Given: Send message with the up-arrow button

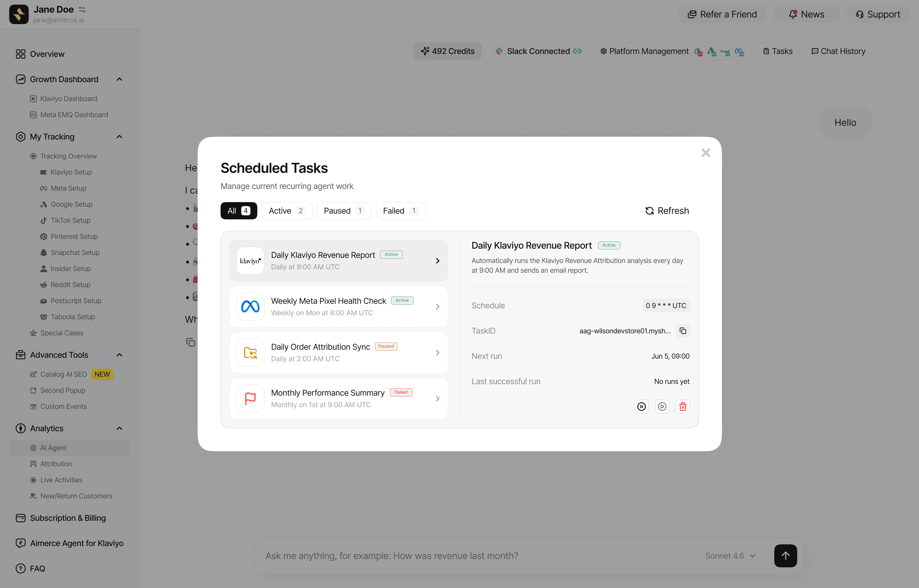Looking at the screenshot, I should tap(785, 556).
